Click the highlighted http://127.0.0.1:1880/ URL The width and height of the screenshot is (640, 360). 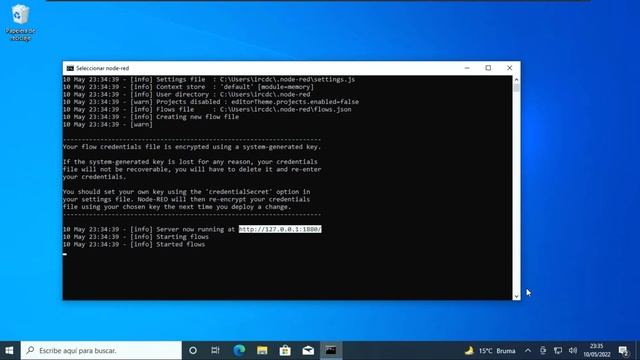point(280,229)
